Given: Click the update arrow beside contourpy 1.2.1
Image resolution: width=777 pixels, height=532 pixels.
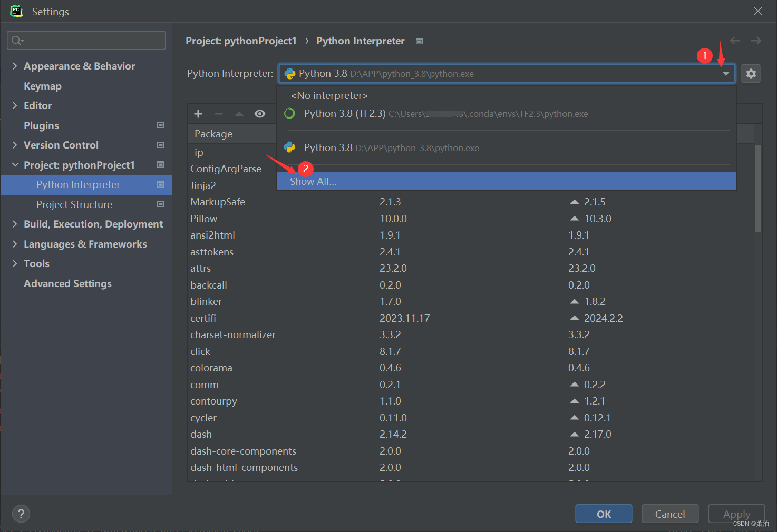Looking at the screenshot, I should pos(575,401).
